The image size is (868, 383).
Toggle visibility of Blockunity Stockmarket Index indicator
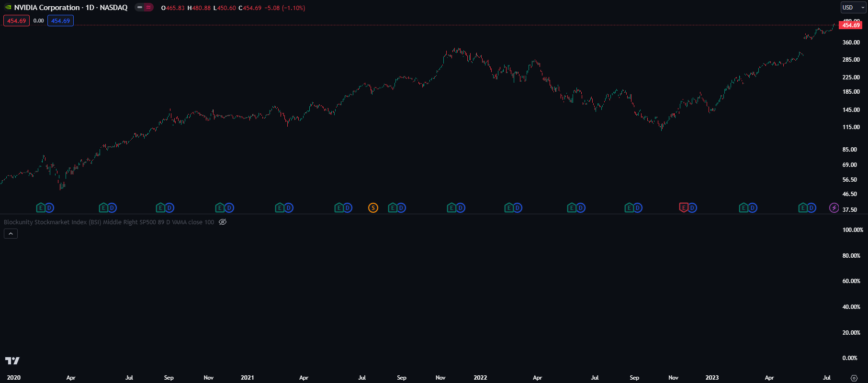point(223,222)
